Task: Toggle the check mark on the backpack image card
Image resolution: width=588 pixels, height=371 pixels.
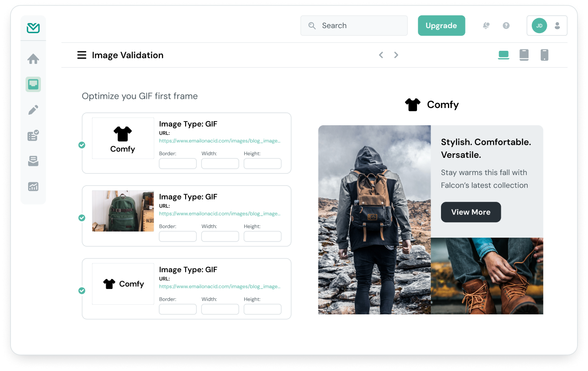Action: [x=82, y=218]
